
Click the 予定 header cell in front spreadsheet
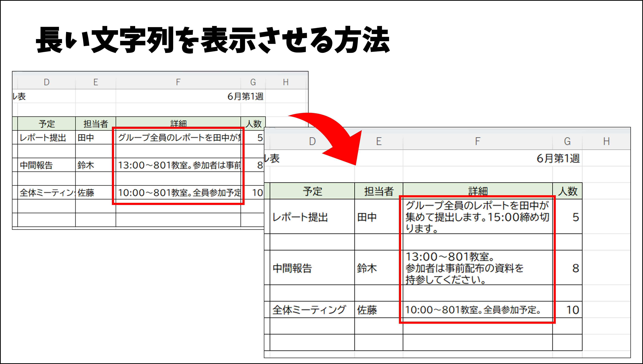tap(312, 191)
